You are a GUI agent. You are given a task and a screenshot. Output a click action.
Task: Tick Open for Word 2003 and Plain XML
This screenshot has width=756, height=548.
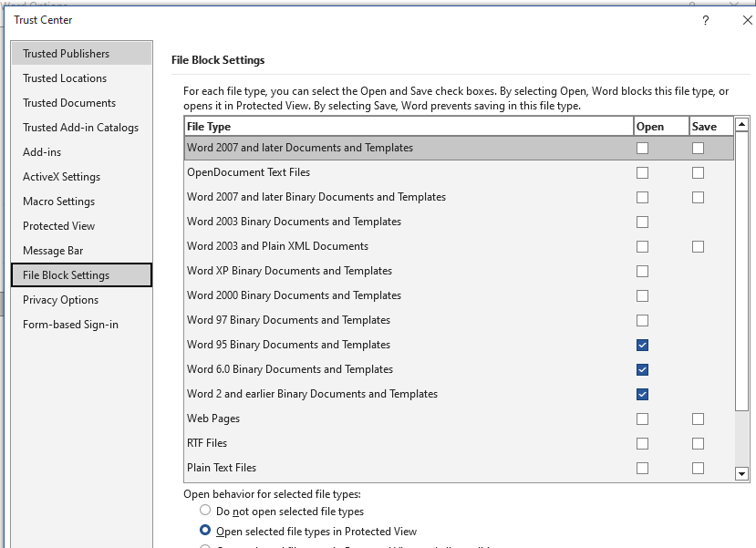[642, 246]
